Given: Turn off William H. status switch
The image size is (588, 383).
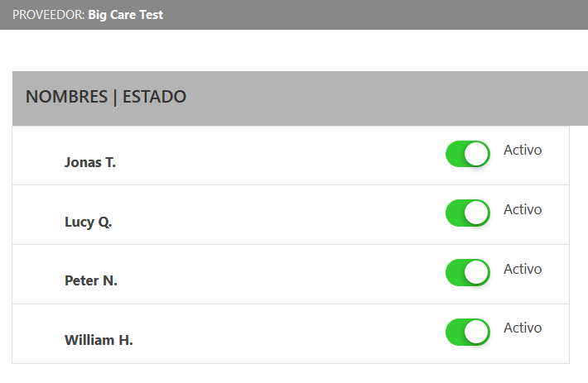Looking at the screenshot, I should coord(468,332).
